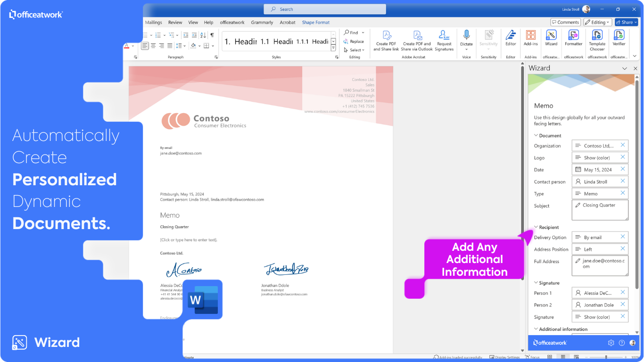Open the Add-ins gallery
The image size is (644, 362).
pos(531,38)
